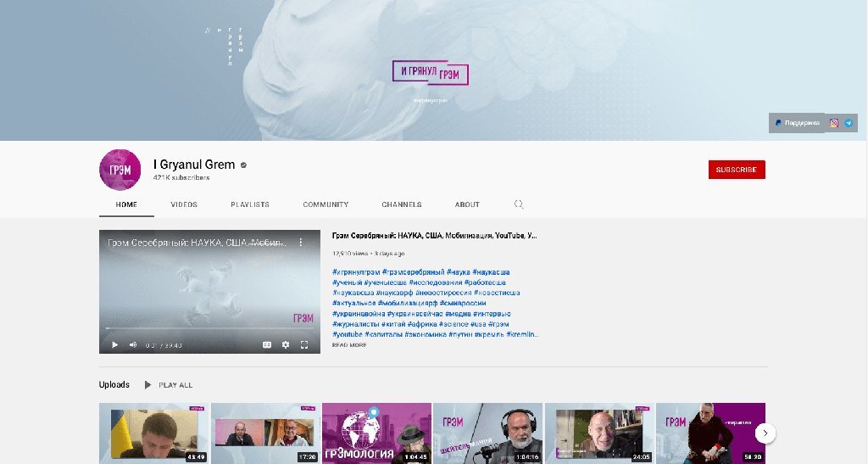Viewport: 868px width, 464px height.
Task: Click the hashtag #африка
Action: tap(422, 324)
